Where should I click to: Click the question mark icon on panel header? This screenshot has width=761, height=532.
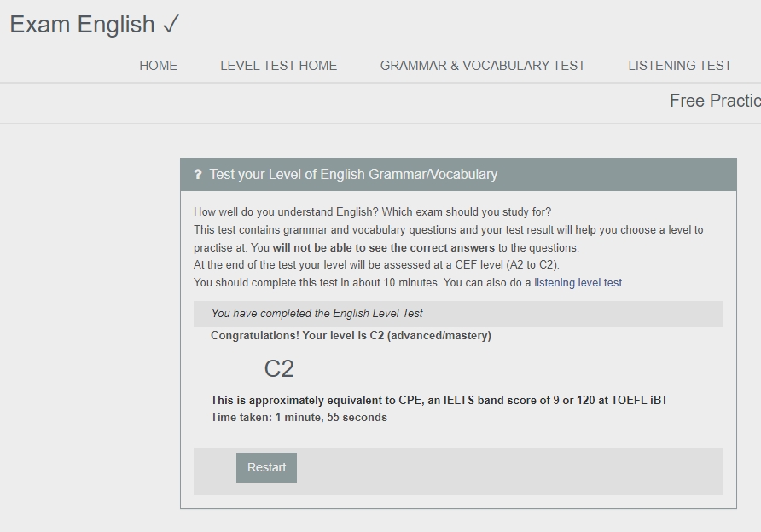pos(199,173)
